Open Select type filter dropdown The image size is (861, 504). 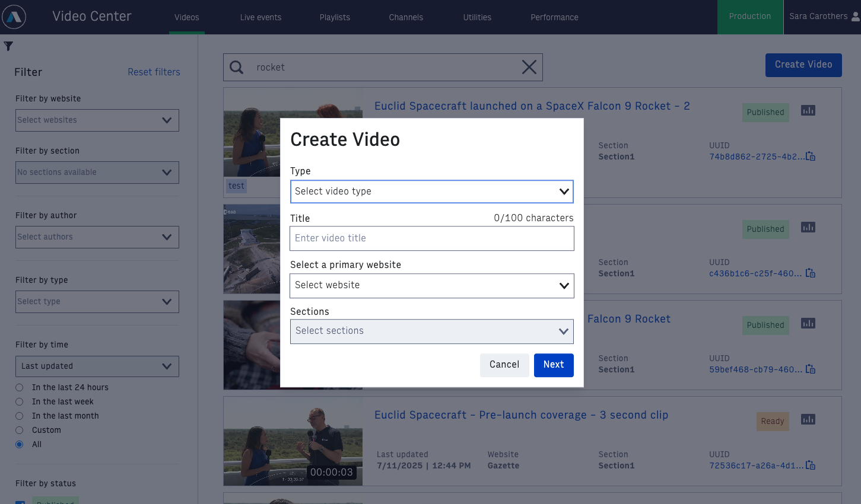97,302
